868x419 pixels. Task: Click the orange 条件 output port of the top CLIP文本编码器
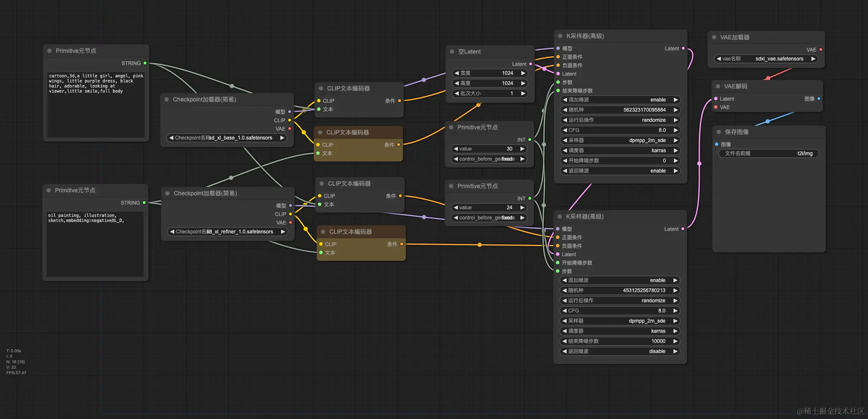point(400,101)
